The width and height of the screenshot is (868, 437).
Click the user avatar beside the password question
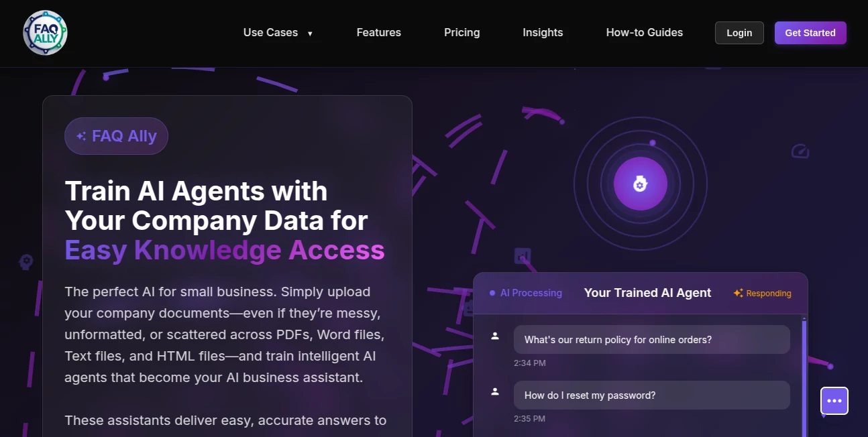coord(494,391)
